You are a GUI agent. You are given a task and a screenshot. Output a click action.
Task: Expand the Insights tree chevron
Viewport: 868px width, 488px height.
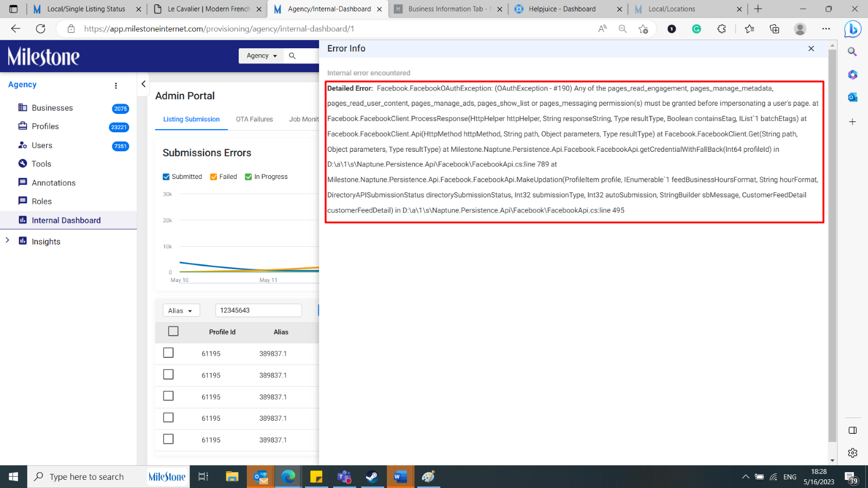coord(7,240)
